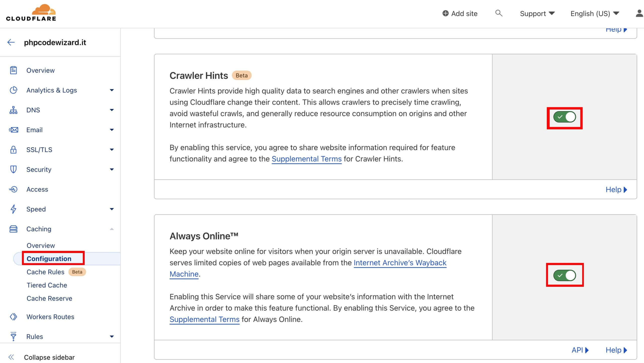The height and width of the screenshot is (363, 644).
Task: Click the DNS sidebar icon
Action: pyautogui.click(x=13, y=110)
